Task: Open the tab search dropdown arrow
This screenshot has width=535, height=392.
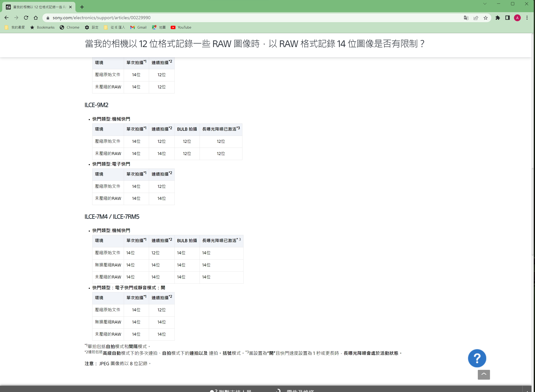Action: (x=485, y=4)
